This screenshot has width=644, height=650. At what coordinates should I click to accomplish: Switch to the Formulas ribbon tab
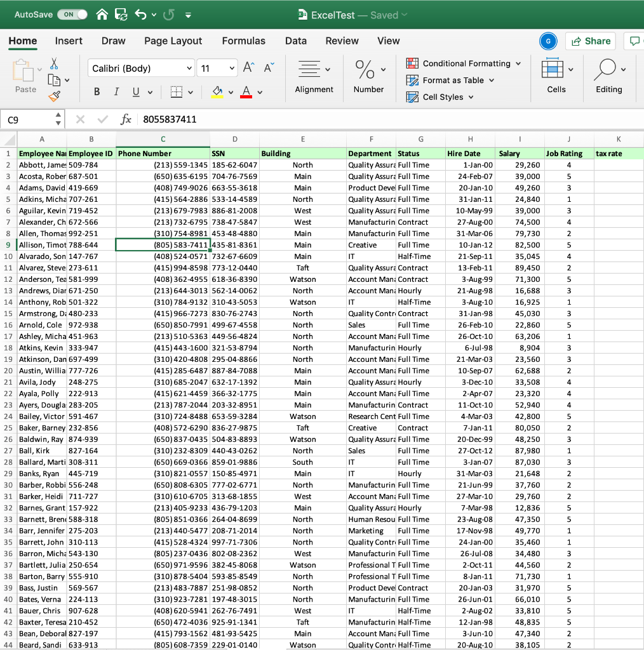(244, 40)
